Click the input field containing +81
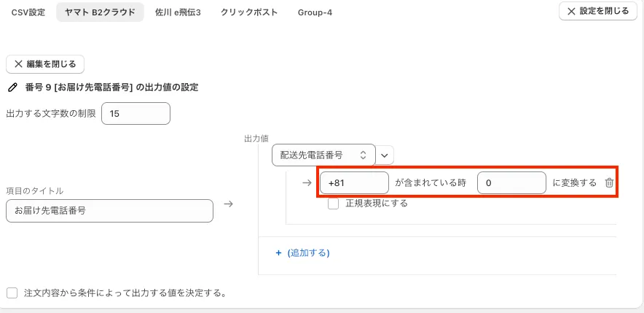This screenshot has width=644, height=313. tap(354, 183)
